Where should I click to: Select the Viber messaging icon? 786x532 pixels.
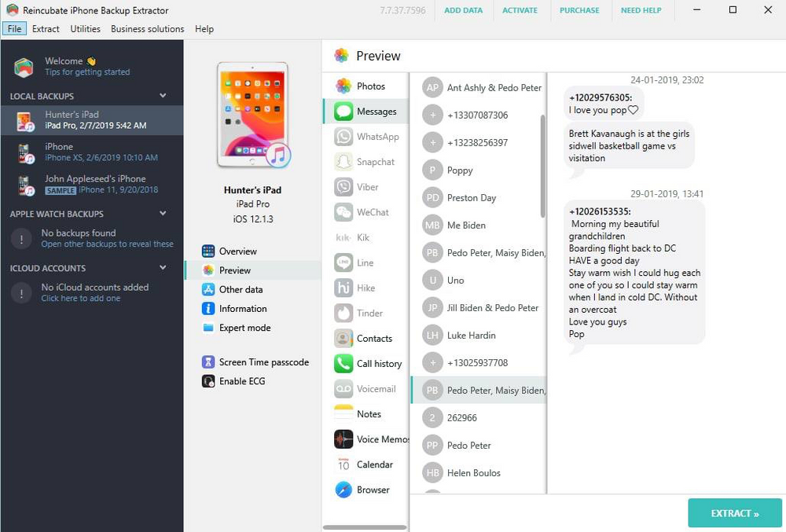click(x=343, y=186)
